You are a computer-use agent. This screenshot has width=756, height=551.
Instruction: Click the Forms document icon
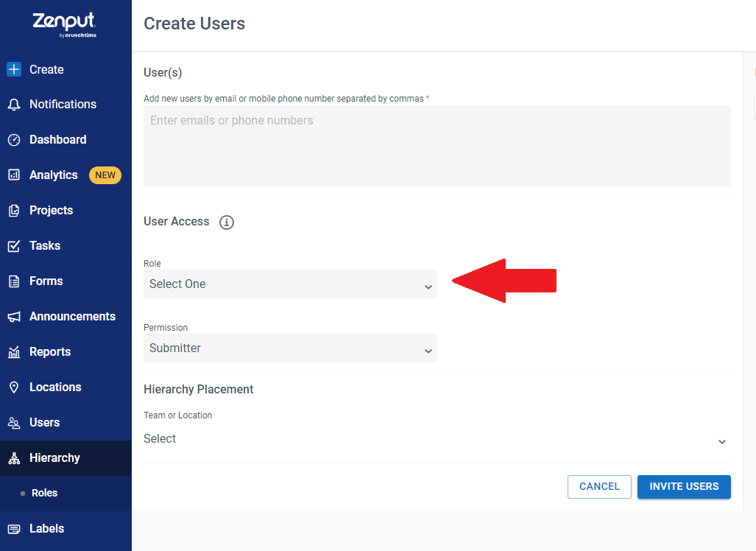[14, 281]
